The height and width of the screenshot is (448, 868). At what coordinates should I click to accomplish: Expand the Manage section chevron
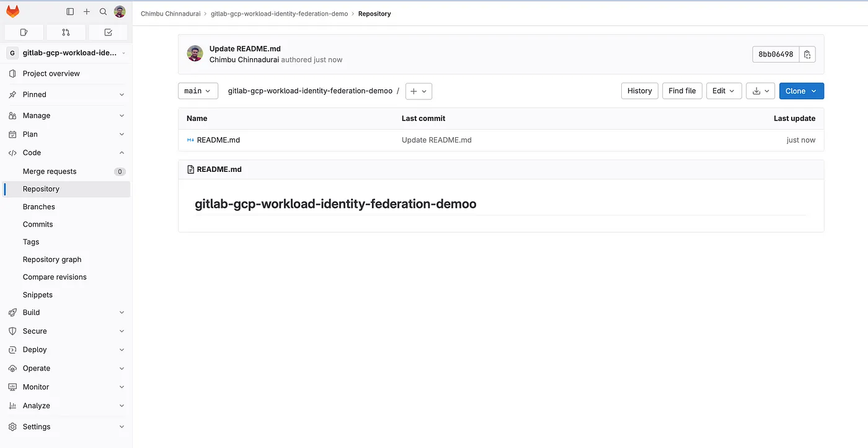[122, 115]
